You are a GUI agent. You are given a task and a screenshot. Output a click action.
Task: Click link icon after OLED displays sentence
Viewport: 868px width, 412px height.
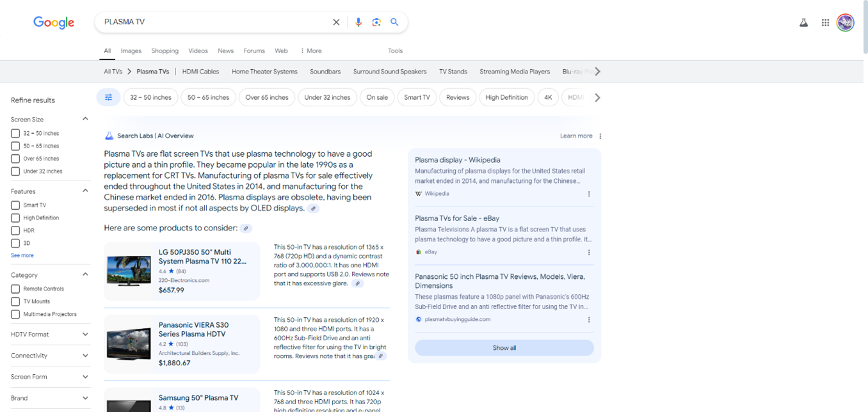pyautogui.click(x=313, y=208)
